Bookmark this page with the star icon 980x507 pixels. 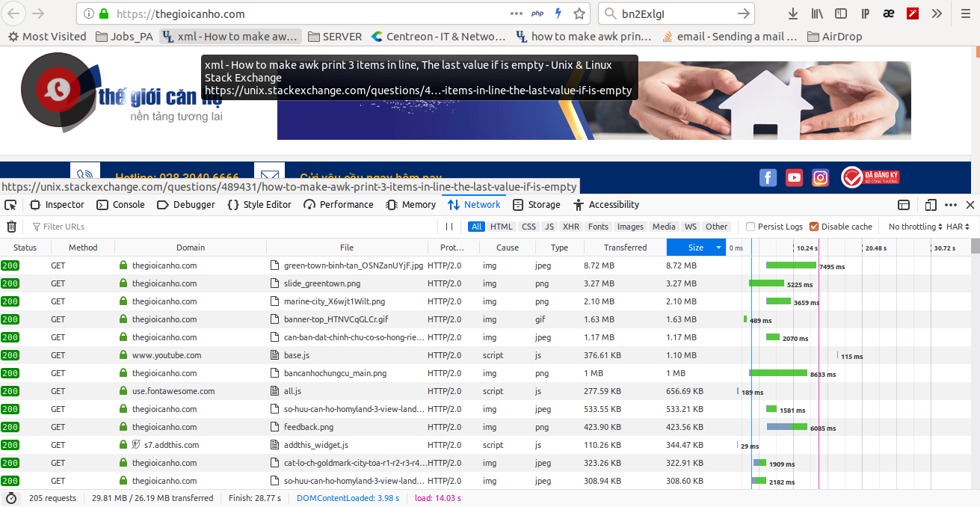click(x=579, y=13)
